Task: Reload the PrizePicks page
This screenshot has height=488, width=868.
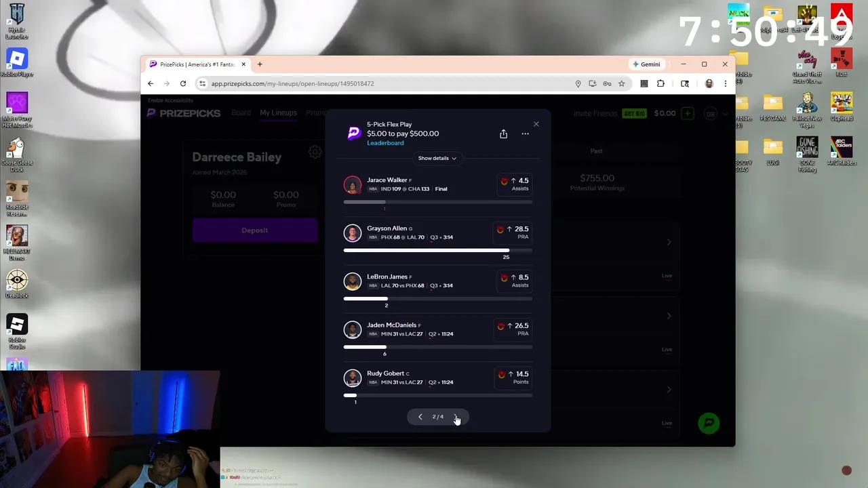Action: (183, 83)
